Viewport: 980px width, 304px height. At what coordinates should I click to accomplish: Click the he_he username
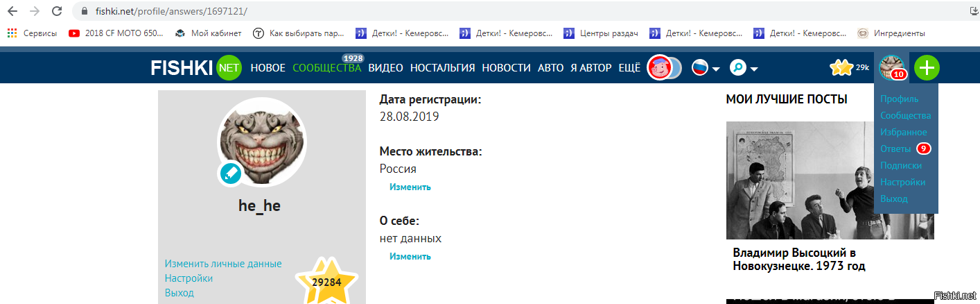coord(259,205)
